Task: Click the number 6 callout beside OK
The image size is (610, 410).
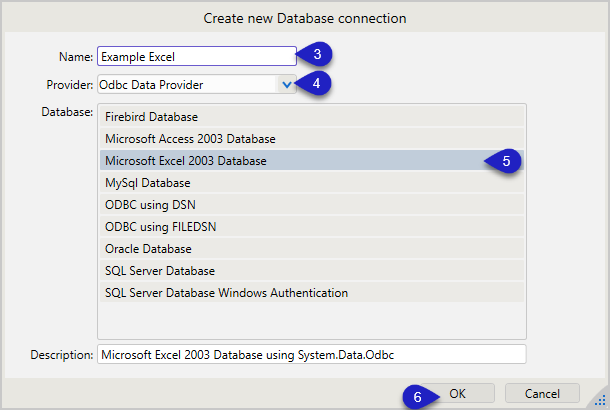Action: (419, 395)
